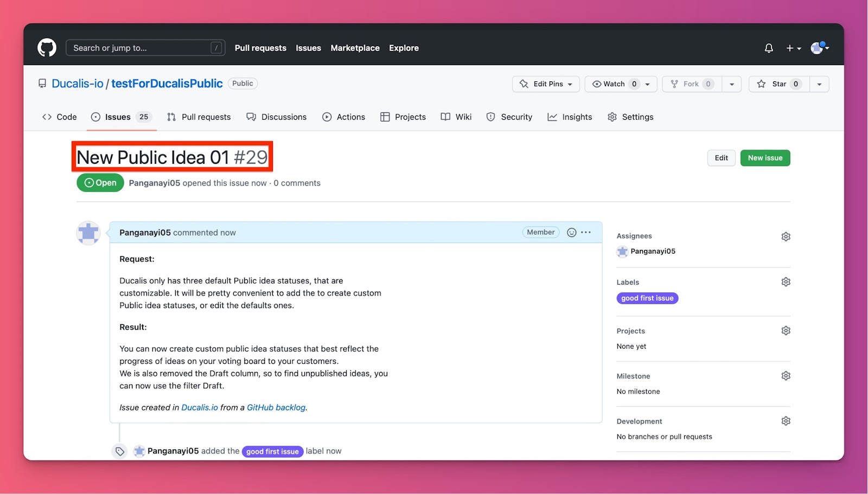
Task: Switch to the Insights tab
Action: tap(570, 117)
